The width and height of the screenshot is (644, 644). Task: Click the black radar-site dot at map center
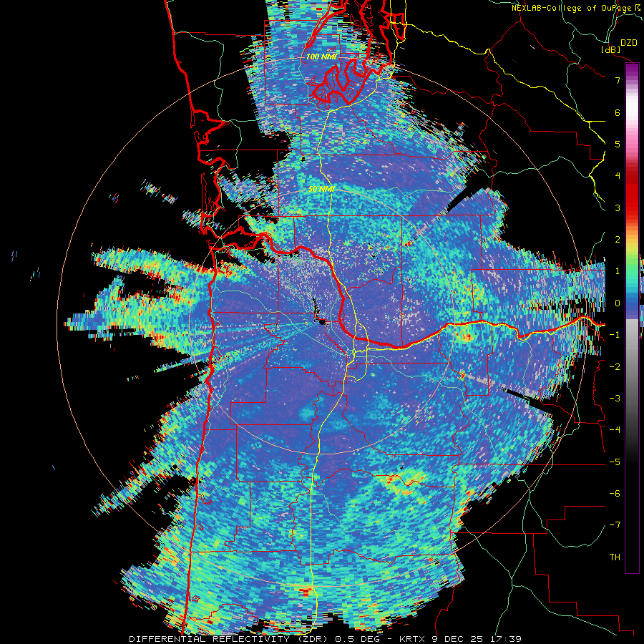[323, 322]
